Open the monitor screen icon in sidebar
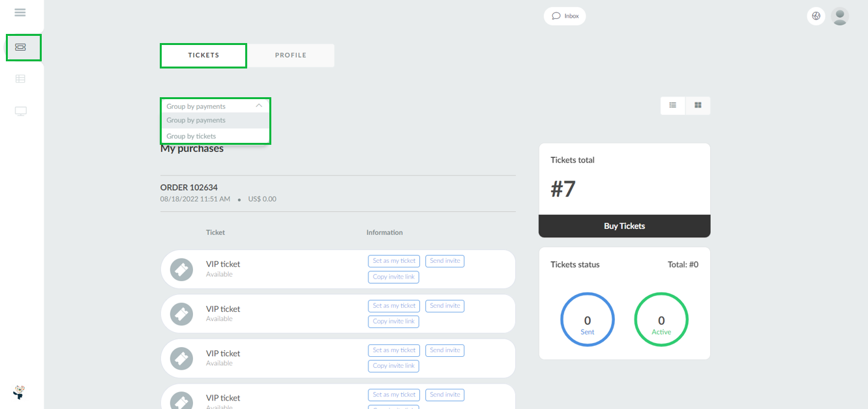The height and width of the screenshot is (409, 868). [x=20, y=111]
